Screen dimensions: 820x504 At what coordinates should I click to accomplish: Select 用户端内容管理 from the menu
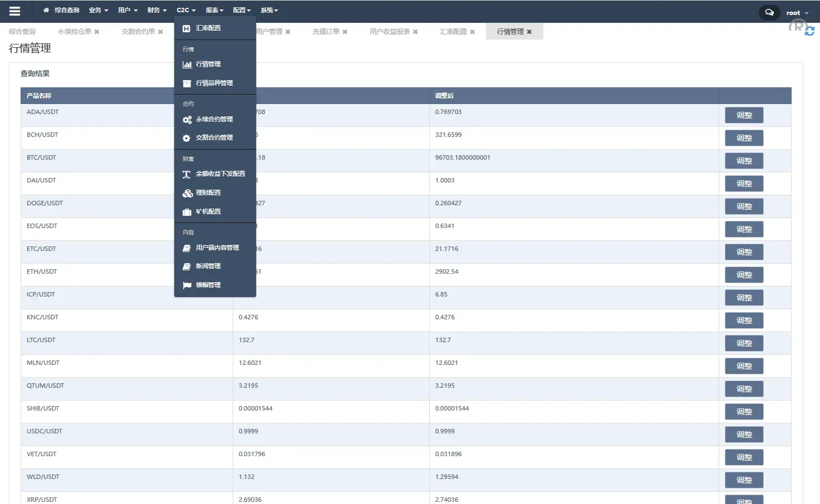pyautogui.click(x=218, y=248)
